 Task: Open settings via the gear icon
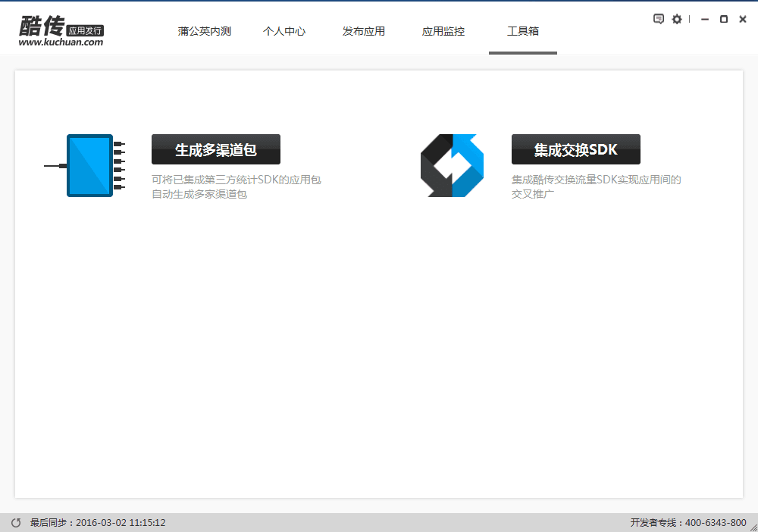coord(677,19)
